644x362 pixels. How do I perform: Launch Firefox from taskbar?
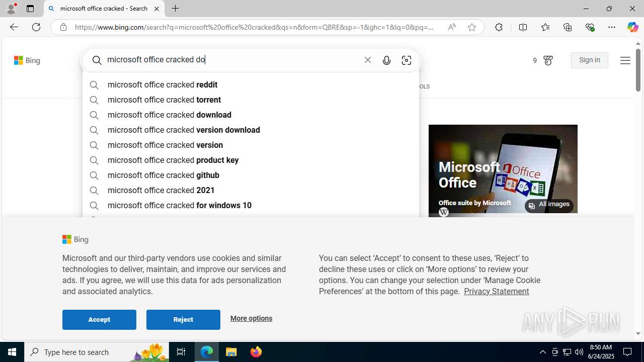256,352
